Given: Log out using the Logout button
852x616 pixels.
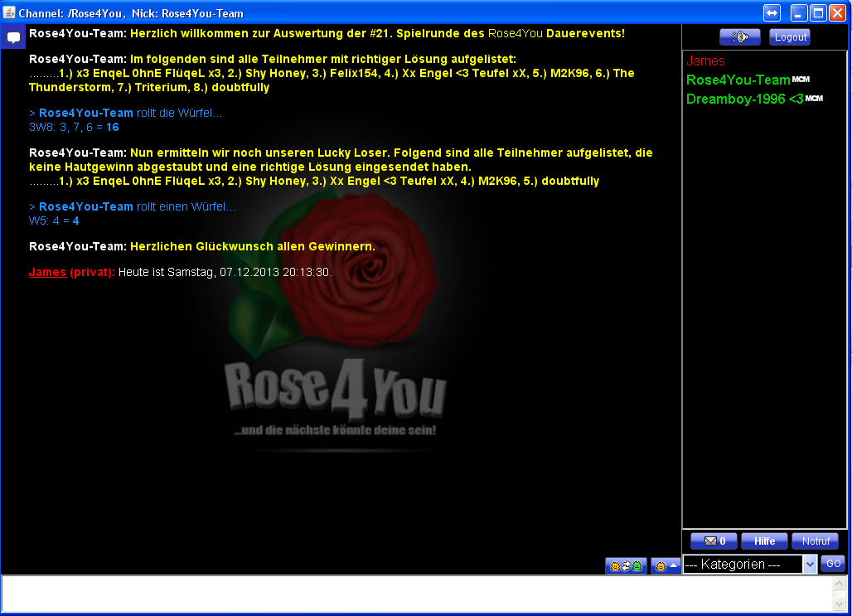Looking at the screenshot, I should [x=790, y=37].
